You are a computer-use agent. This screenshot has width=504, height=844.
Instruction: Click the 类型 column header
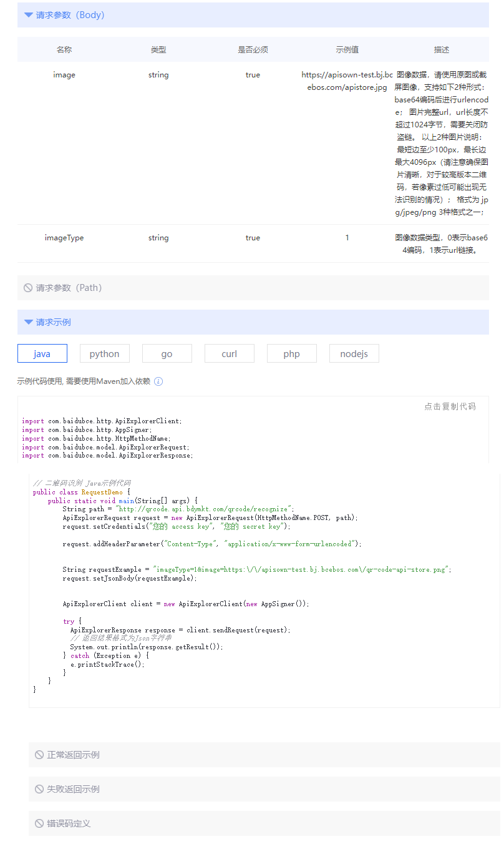pos(158,50)
